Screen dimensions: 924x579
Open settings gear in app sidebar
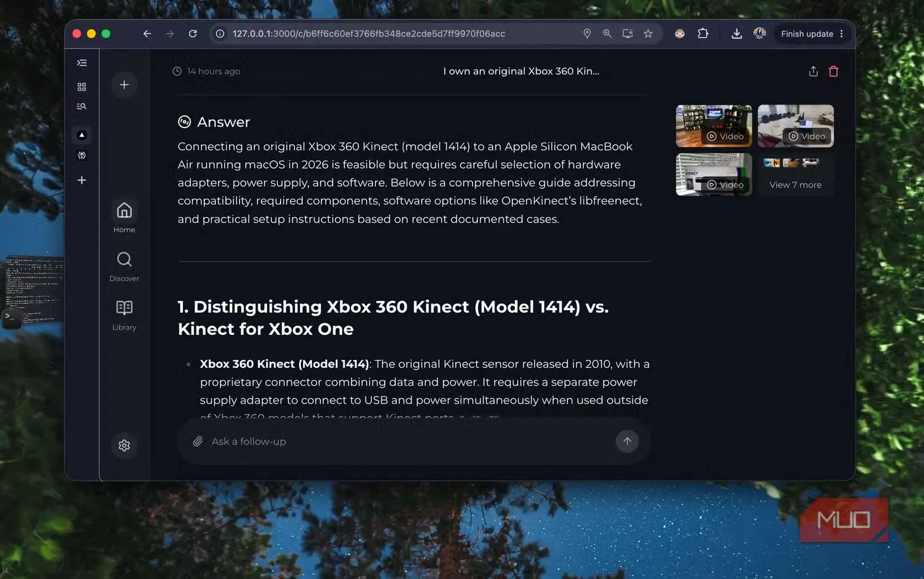tap(124, 446)
